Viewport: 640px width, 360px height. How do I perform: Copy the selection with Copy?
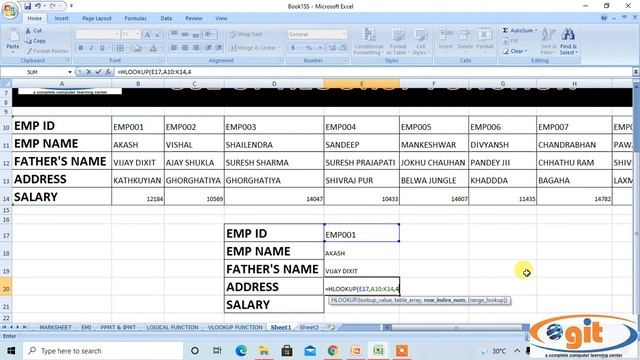pyautogui.click(x=36, y=41)
